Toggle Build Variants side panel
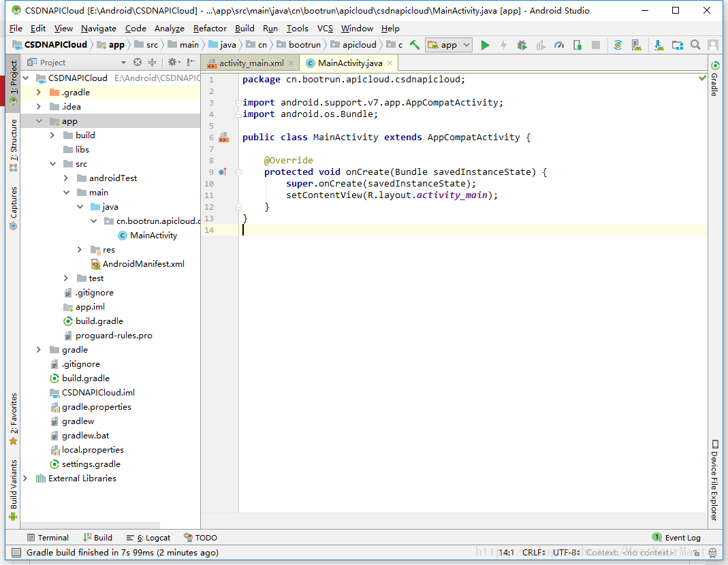Screen dimensions: 728x565 (x=13, y=491)
